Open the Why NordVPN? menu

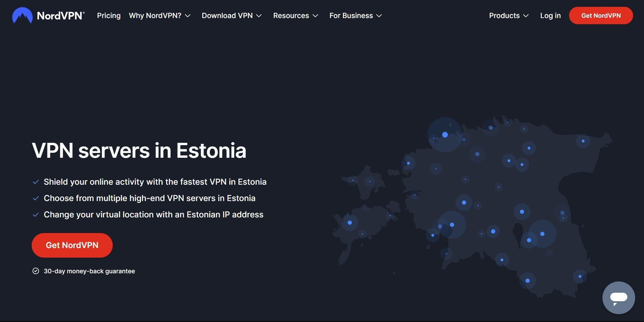coord(155,16)
